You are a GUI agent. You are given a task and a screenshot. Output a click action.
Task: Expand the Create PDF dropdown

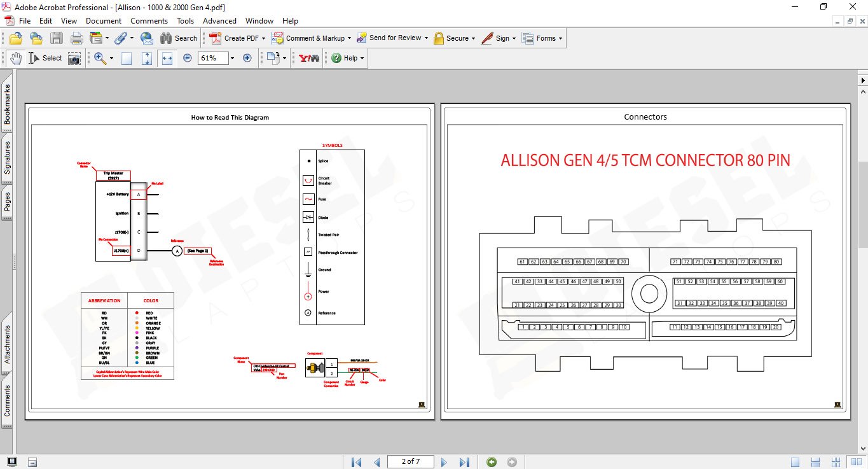click(263, 38)
